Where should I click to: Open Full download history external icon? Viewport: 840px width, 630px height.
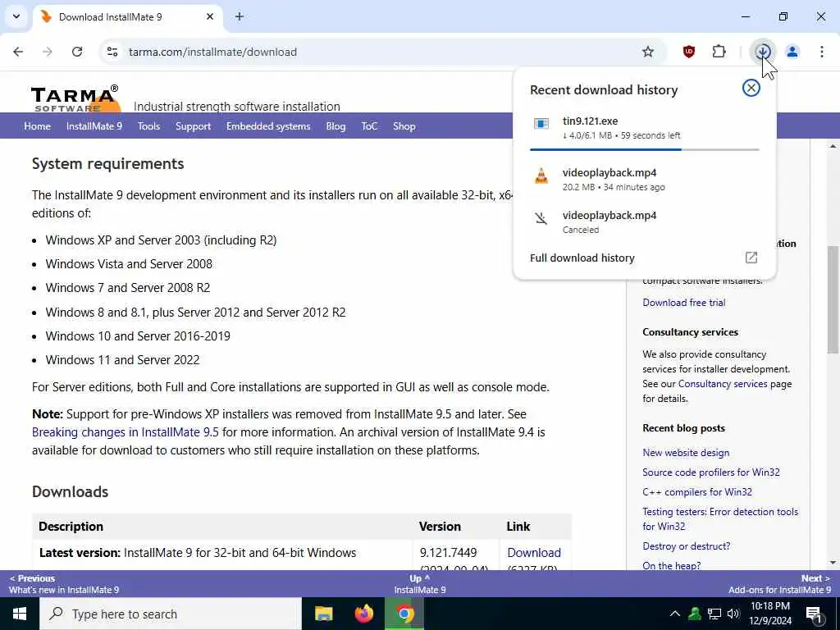point(751,258)
